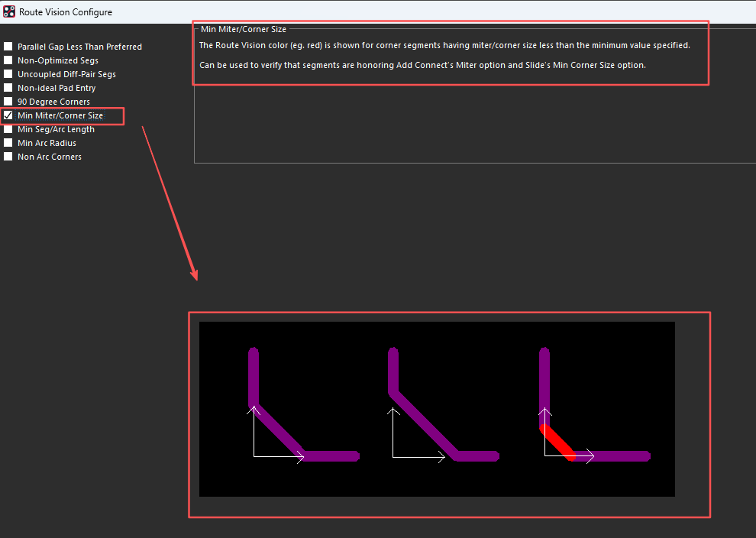This screenshot has height=538, width=756.
Task: Click the red miter segment in preview
Action: tap(557, 443)
